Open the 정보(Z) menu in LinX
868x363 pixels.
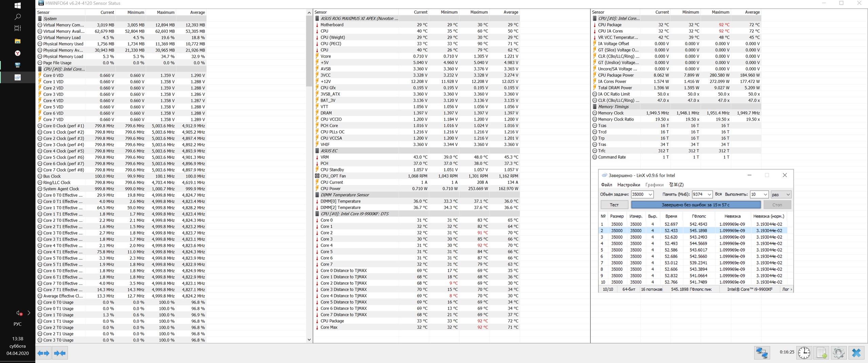tap(676, 185)
